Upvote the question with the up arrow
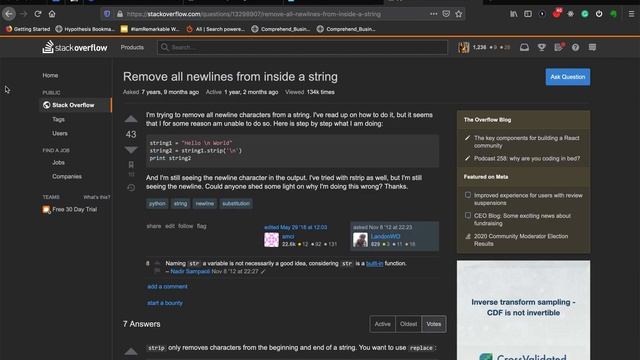Viewport: 640px width, 360px height. pos(131,119)
